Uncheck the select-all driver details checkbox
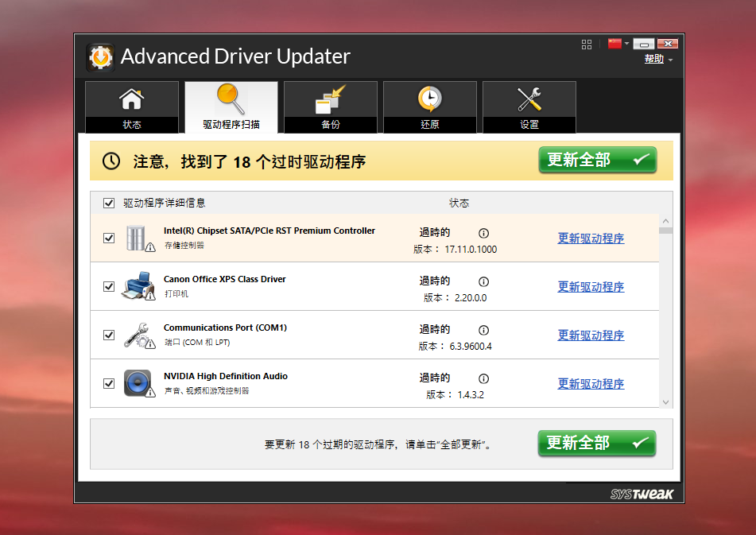This screenshot has height=535, width=756. pos(109,203)
